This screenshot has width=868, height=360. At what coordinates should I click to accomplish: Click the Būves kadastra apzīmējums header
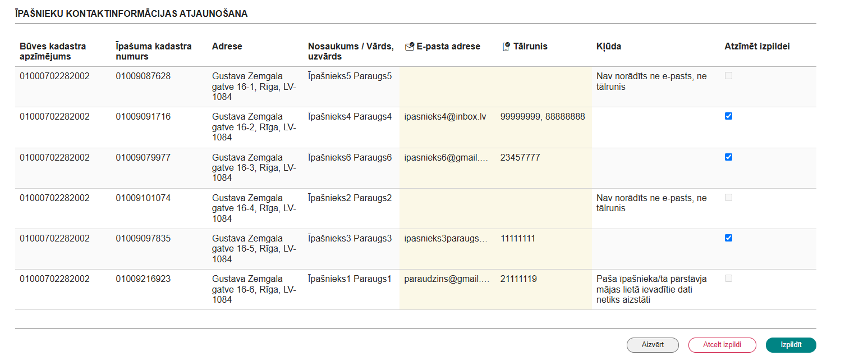pos(53,51)
